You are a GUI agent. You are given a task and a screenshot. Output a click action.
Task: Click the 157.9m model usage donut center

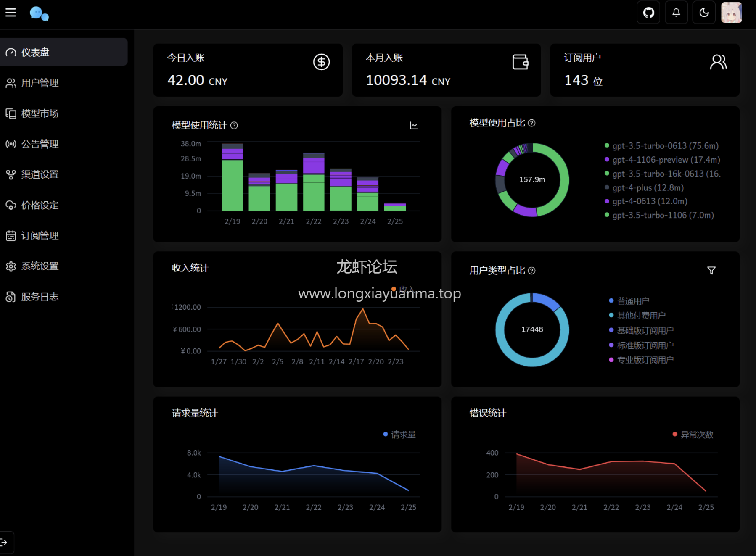tap(532, 179)
